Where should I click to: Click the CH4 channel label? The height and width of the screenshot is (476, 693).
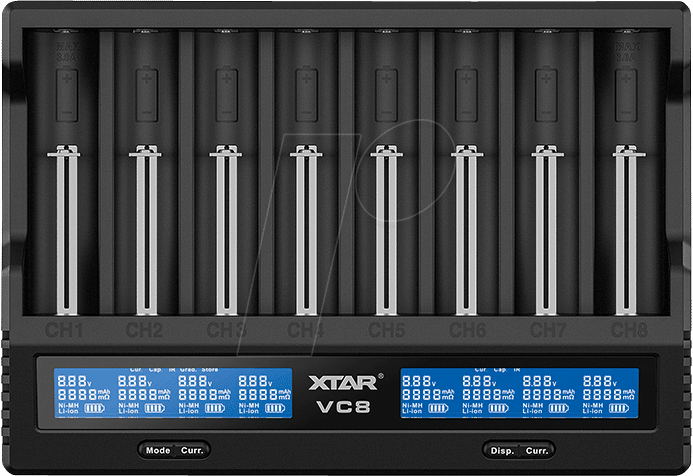click(306, 330)
